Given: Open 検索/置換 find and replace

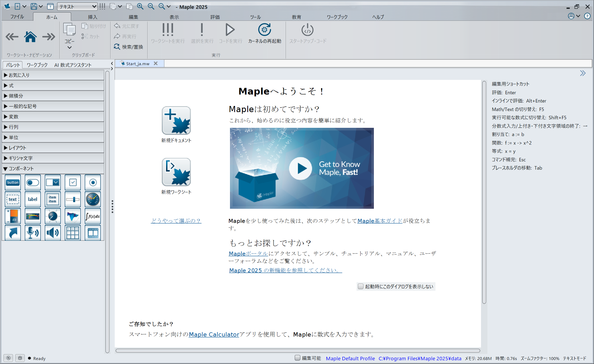Looking at the screenshot, I should coord(128,47).
